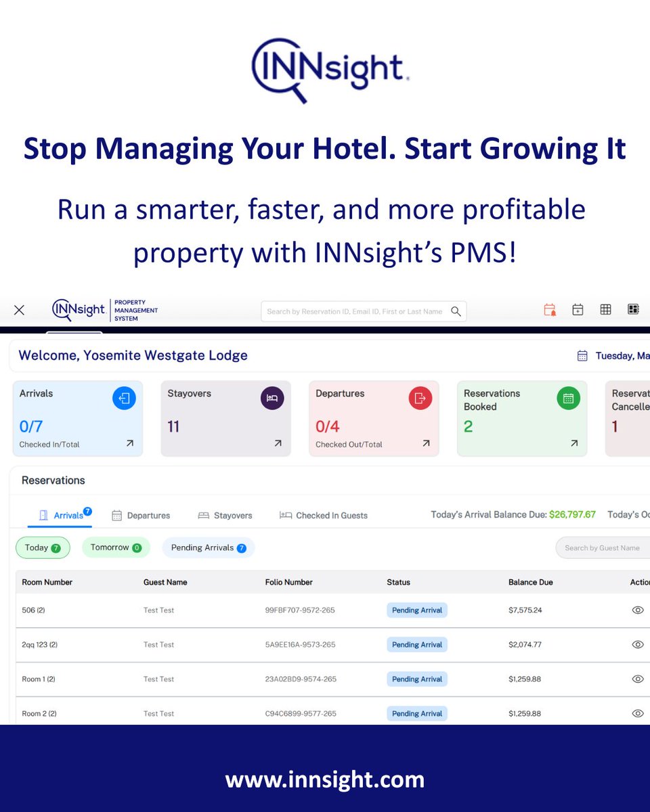This screenshot has height=812, width=650.
Task: Select the Today filter chip
Action: click(x=43, y=547)
